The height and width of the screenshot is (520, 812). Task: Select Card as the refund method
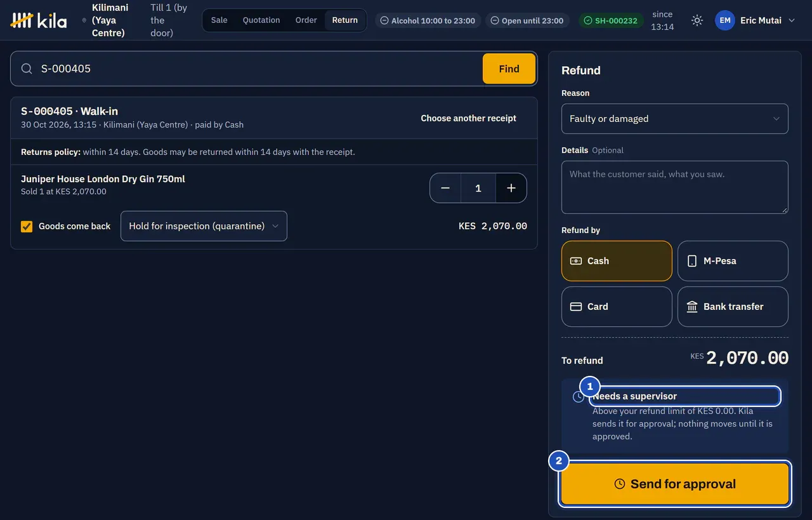click(617, 307)
